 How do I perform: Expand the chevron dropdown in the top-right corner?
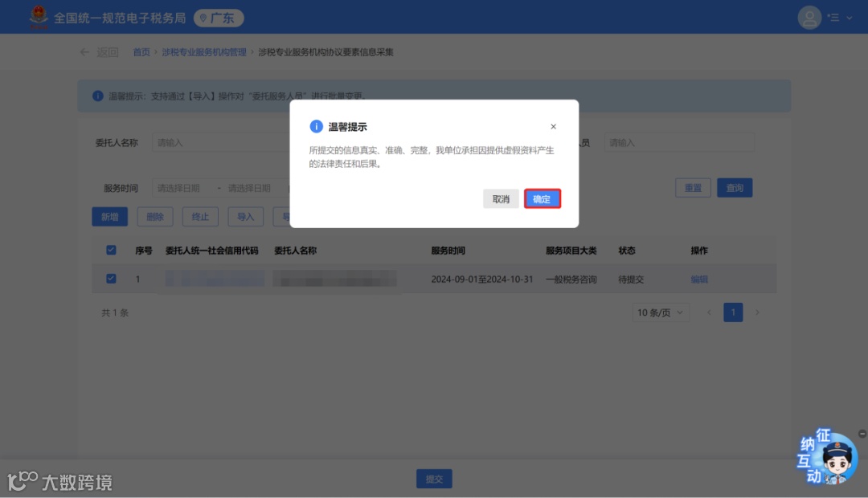click(x=848, y=17)
